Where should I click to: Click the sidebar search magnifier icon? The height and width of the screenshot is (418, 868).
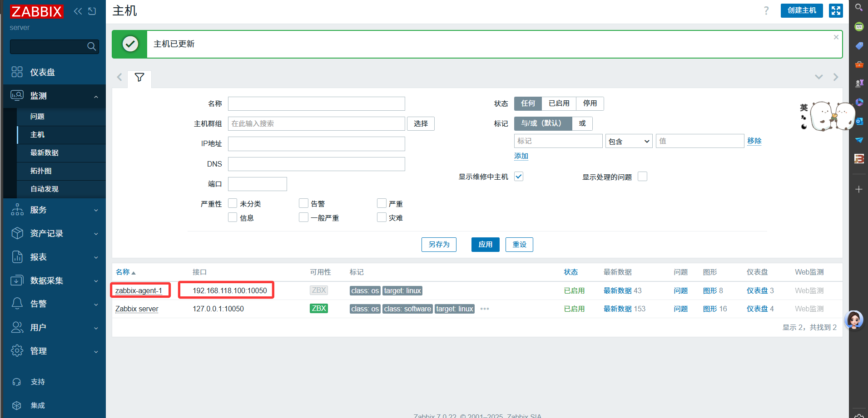[x=91, y=46]
